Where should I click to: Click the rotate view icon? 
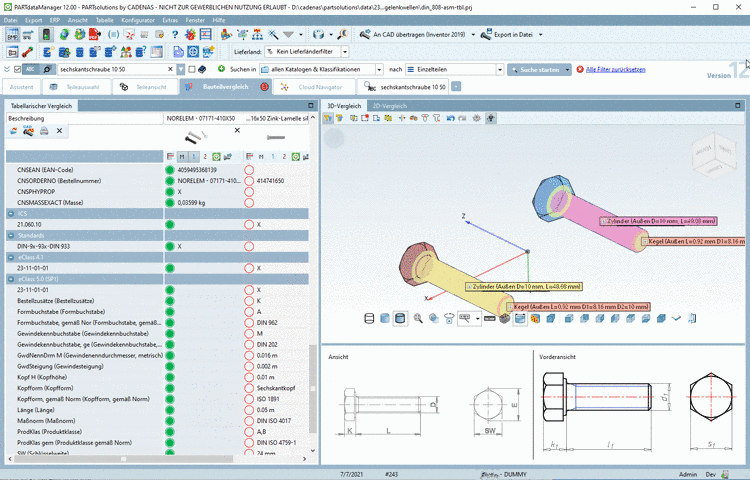pos(449,318)
